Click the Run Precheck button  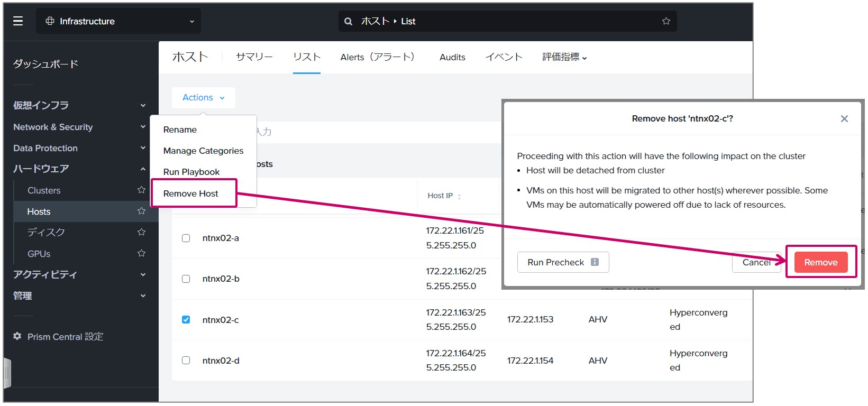click(x=563, y=262)
